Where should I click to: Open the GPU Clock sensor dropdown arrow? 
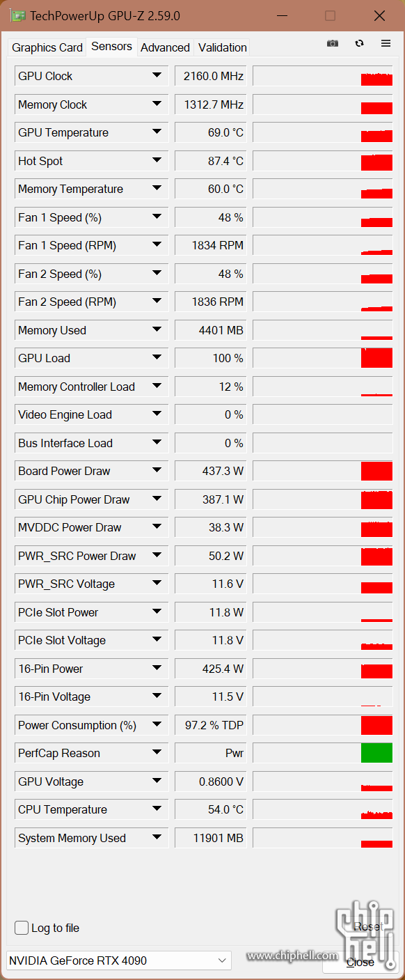tap(157, 75)
